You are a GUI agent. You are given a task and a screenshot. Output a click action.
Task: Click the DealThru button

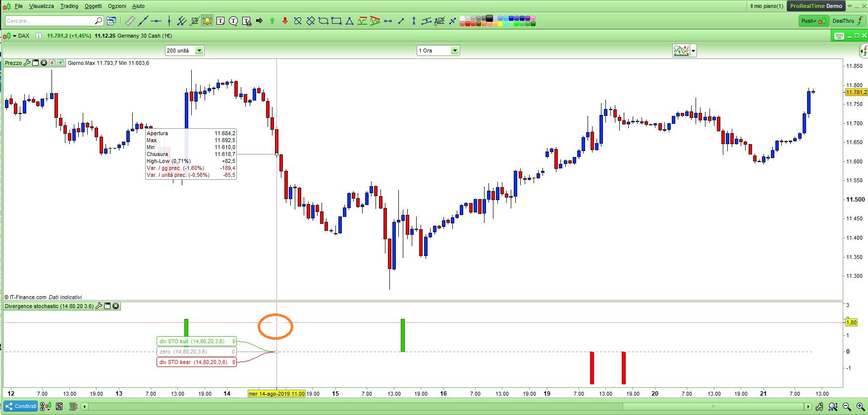coord(848,21)
